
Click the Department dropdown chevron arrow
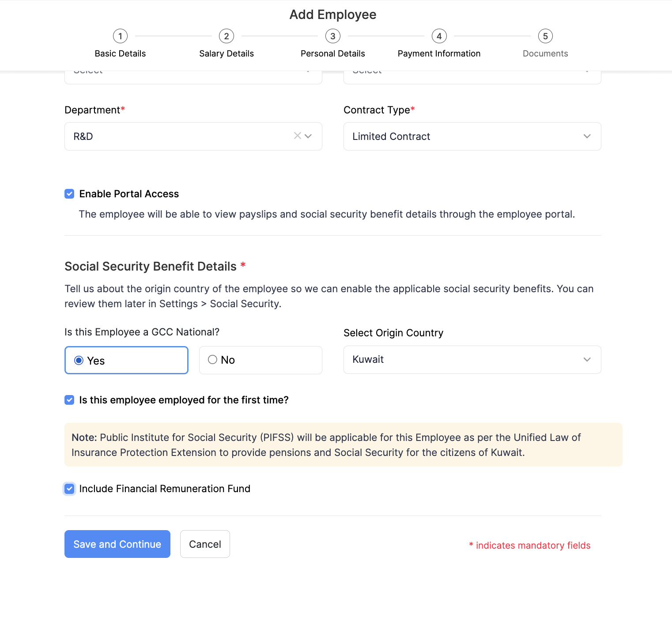click(308, 136)
